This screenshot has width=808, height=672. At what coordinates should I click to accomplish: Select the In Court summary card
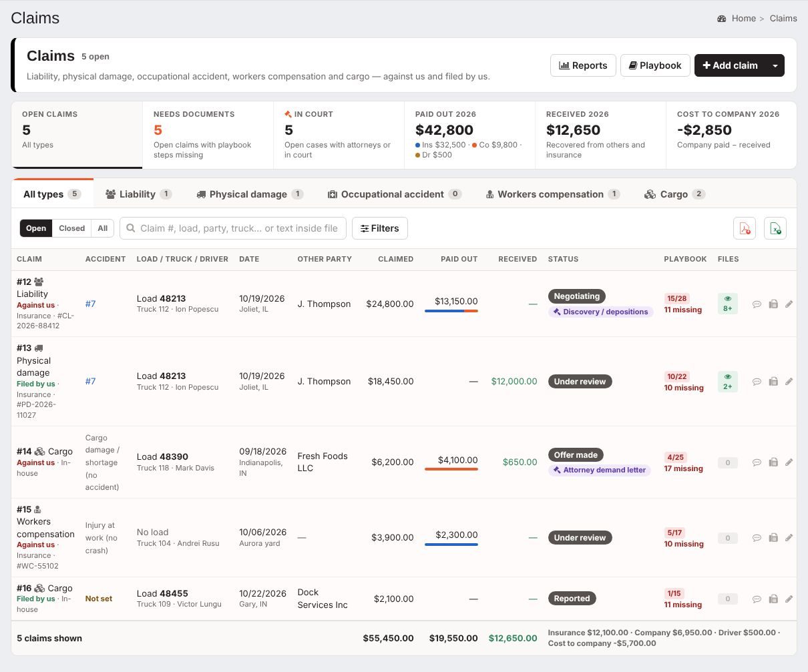[339, 135]
